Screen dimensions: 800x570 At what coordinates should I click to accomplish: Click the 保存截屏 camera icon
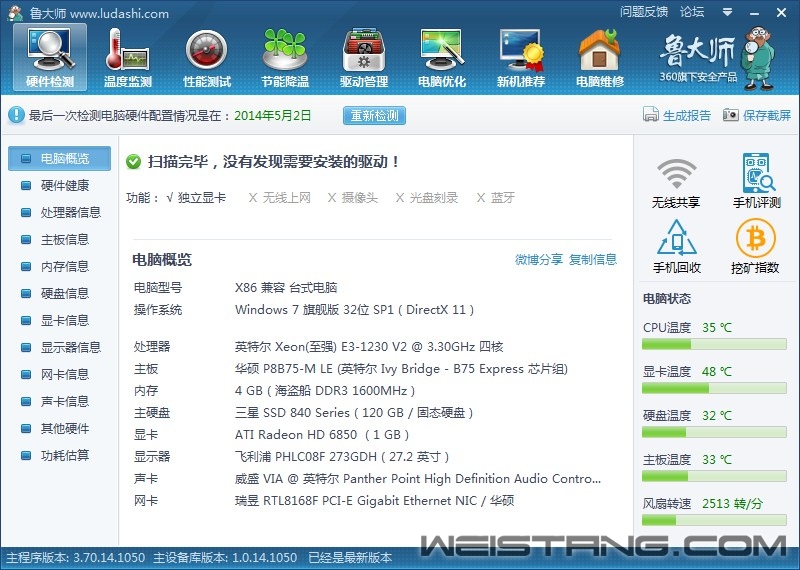[x=730, y=115]
